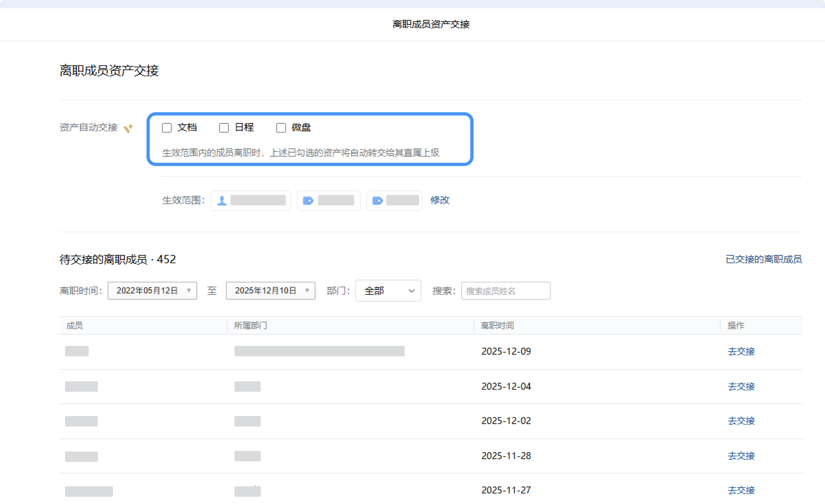Image resolution: width=825 pixels, height=504 pixels.
Task: Focus the 搜索成员姓名 search field
Action: (505, 291)
